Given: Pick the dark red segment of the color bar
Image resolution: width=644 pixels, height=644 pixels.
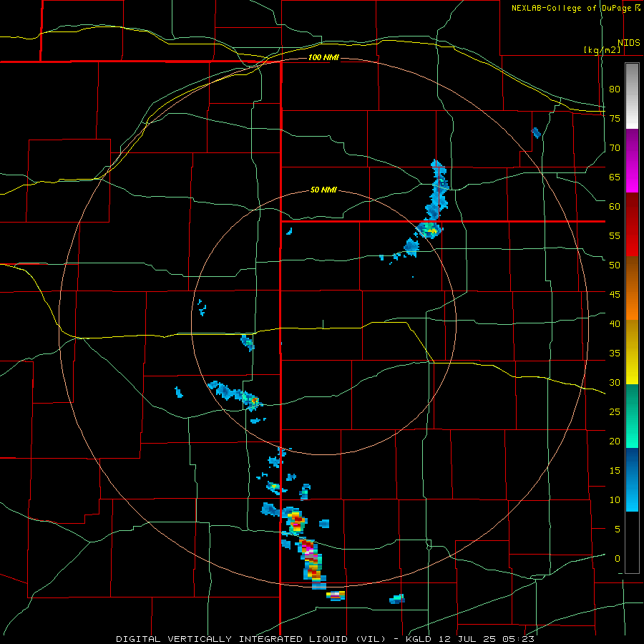Looking at the screenshot, I should (632, 224).
